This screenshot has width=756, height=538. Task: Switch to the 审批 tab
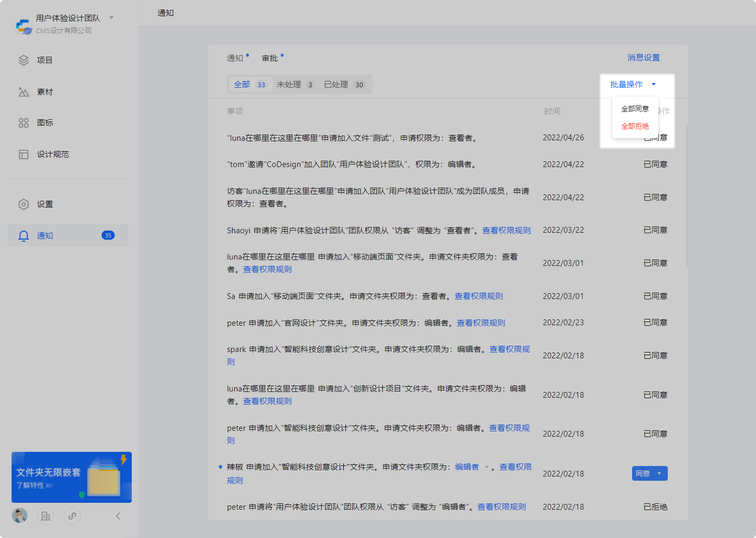coord(270,58)
